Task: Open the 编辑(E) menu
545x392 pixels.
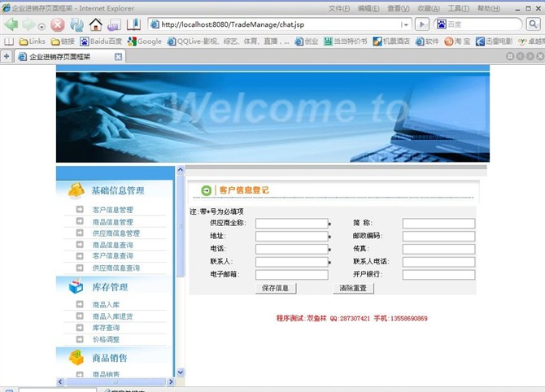Action: [368, 8]
